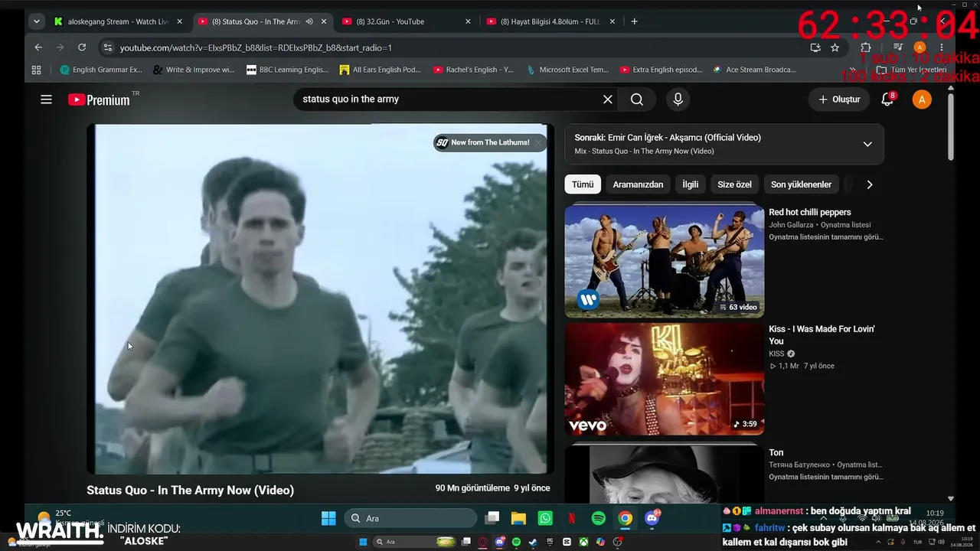Open the Windows Start menu
The image size is (980, 551).
point(328,518)
